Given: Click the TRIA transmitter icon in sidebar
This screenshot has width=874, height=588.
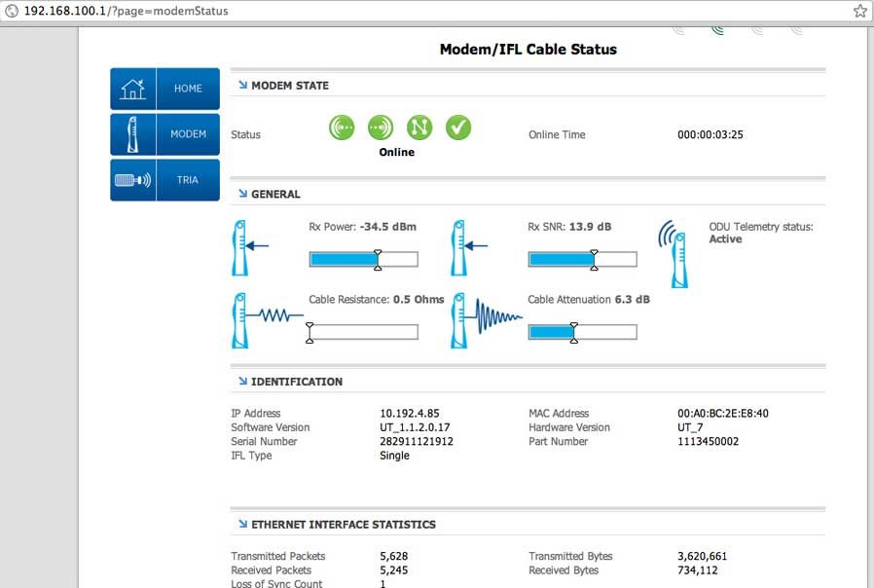Looking at the screenshot, I should click(x=132, y=180).
